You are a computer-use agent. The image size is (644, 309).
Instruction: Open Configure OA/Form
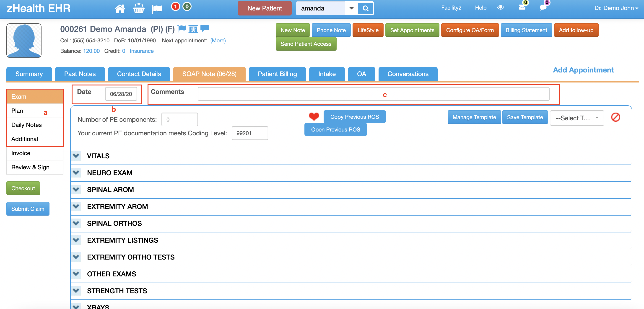470,30
